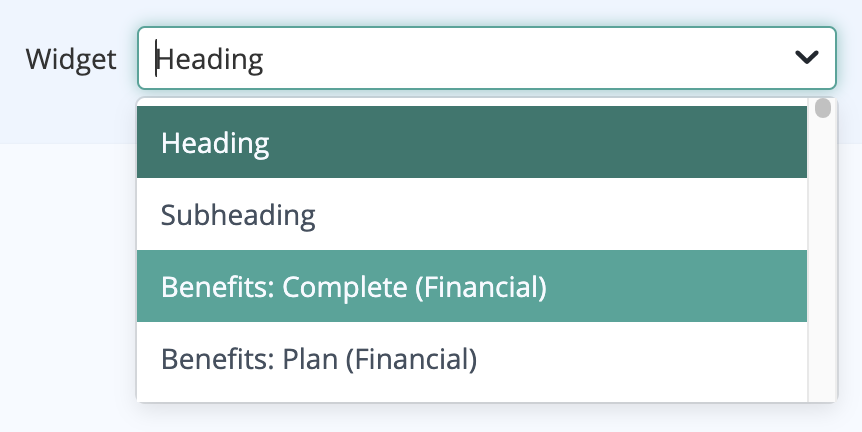
Task: Click white padding strip above Heading option
Action: coord(472,102)
